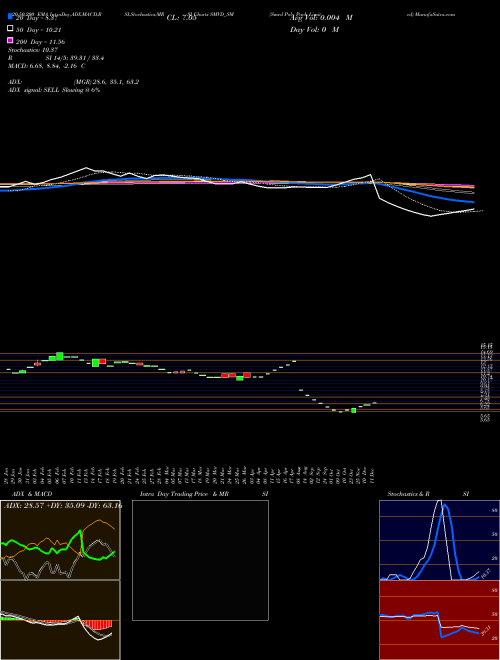
Task: Click the '10.37' value in Stochastics panel
Action: coord(486,573)
